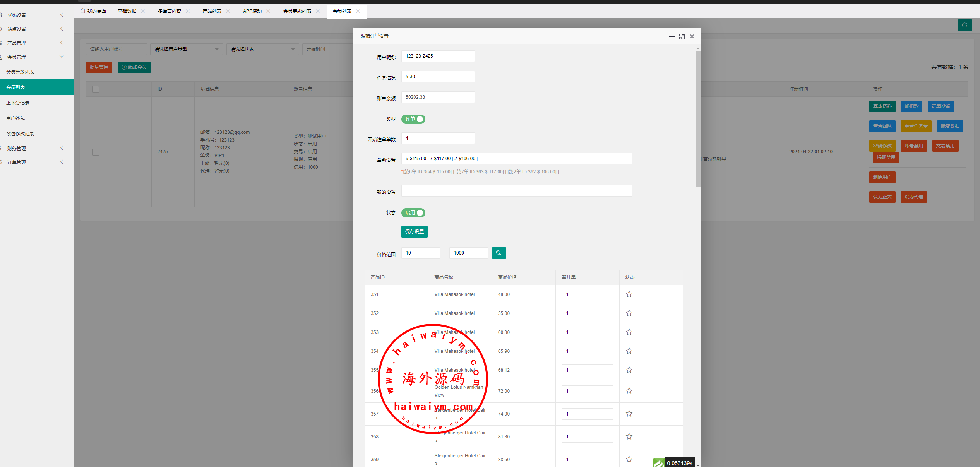
Task: Click the 保存设置 button
Action: 414,232
